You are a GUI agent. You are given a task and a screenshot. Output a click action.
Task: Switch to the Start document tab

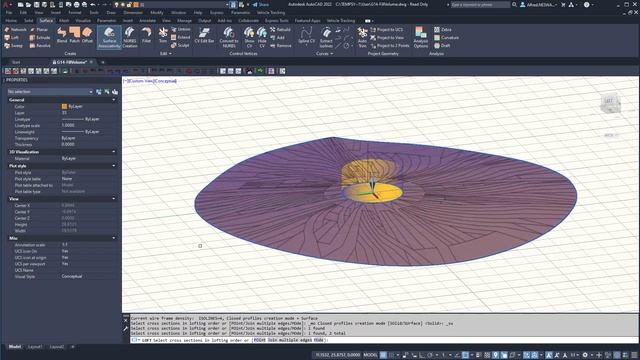pyautogui.click(x=16, y=62)
